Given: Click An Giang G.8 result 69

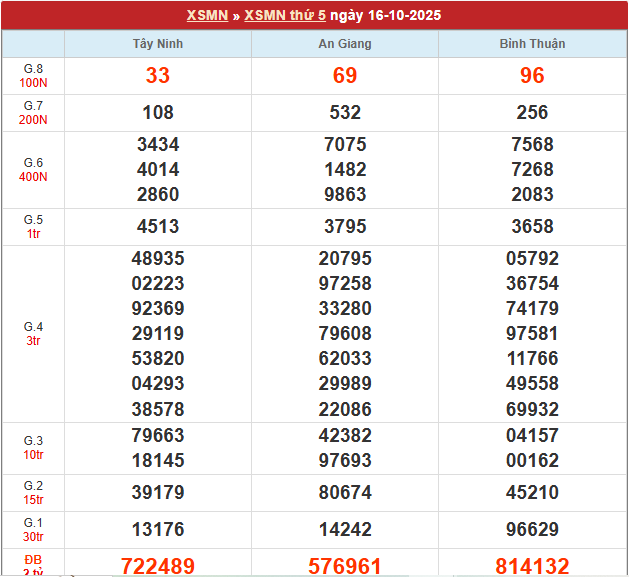Looking at the screenshot, I should (x=345, y=76).
